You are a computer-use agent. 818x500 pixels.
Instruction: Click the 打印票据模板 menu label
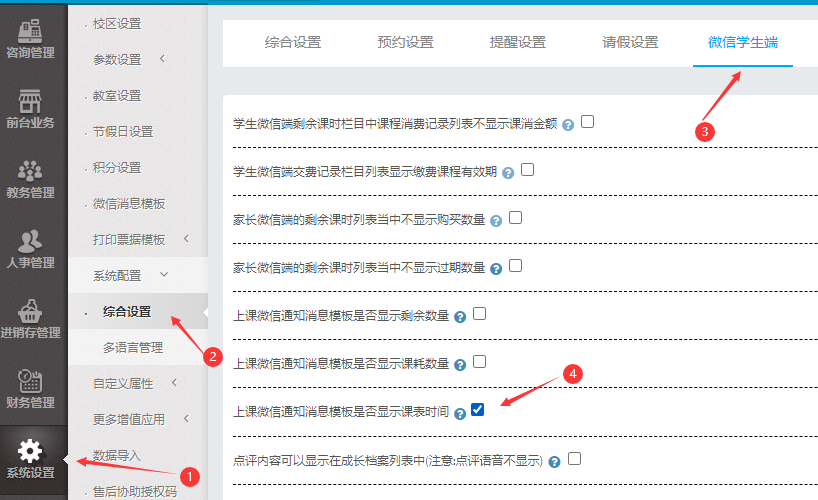coord(129,240)
